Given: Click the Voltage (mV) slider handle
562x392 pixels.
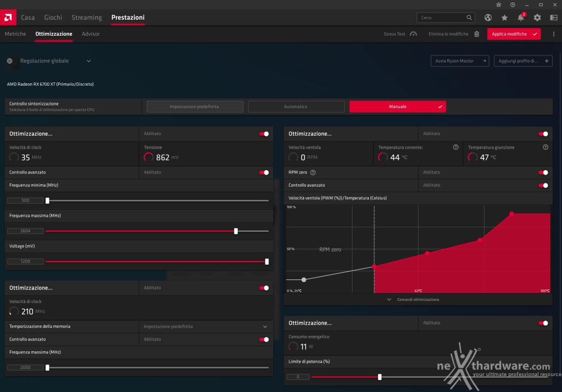Looking at the screenshot, I should point(267,261).
